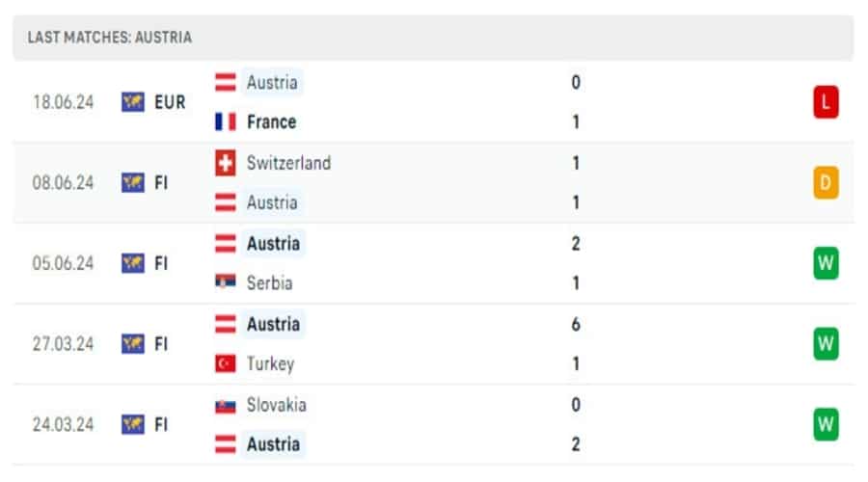Open the Slovakia team link
The image size is (868, 482).
[x=276, y=405]
